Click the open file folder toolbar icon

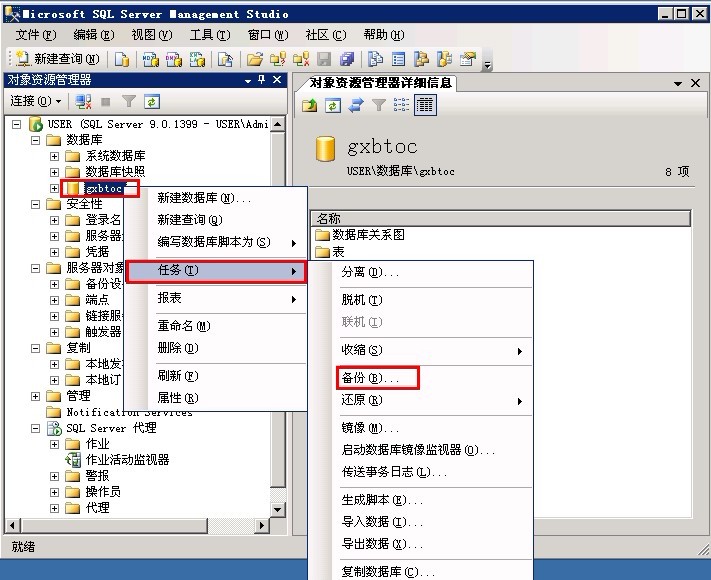[255, 59]
